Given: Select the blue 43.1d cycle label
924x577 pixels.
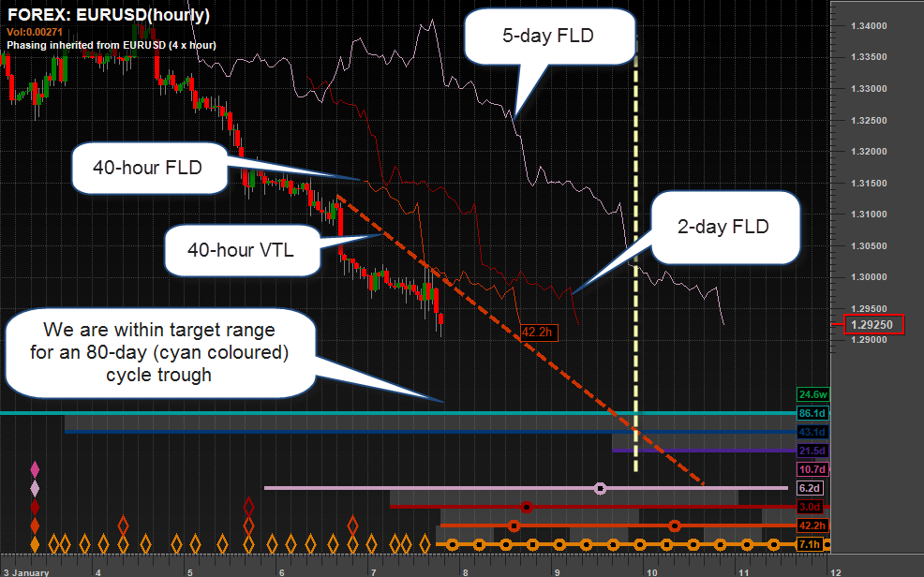Looking at the screenshot, I should click(810, 432).
